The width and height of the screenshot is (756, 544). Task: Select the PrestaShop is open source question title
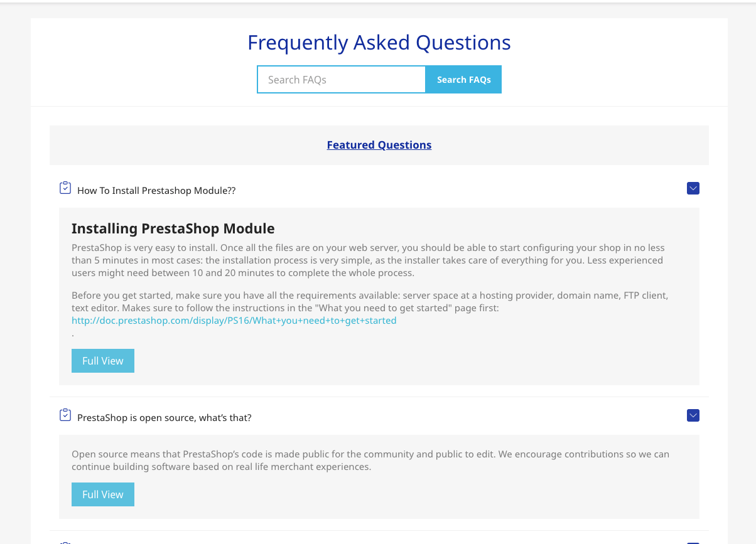[x=165, y=418]
